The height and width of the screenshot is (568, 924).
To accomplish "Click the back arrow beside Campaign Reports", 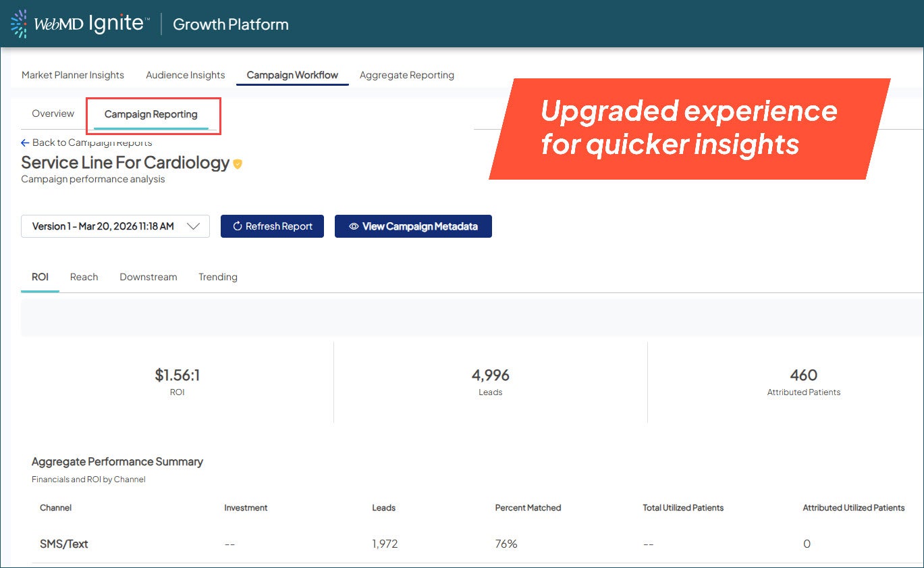I will click(25, 143).
